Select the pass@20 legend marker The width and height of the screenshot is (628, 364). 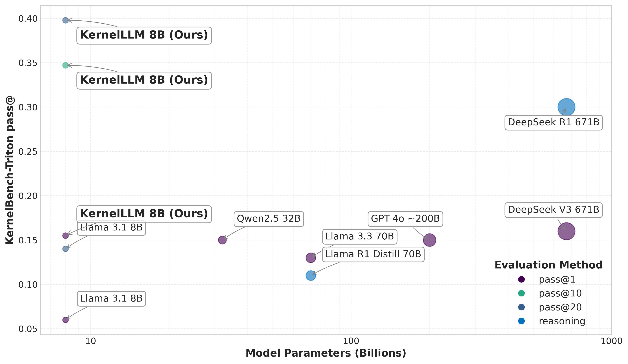(x=521, y=307)
